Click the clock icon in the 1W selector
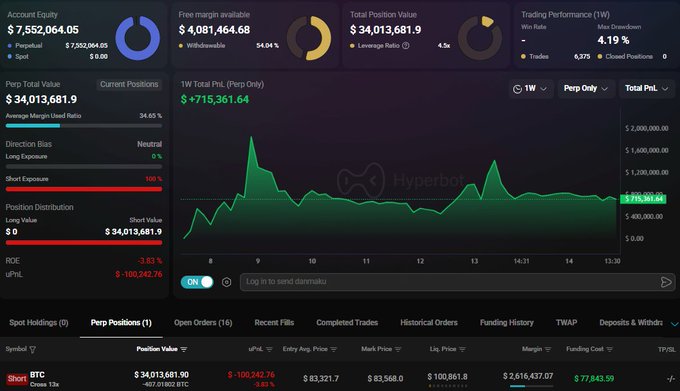 pyautogui.click(x=517, y=89)
